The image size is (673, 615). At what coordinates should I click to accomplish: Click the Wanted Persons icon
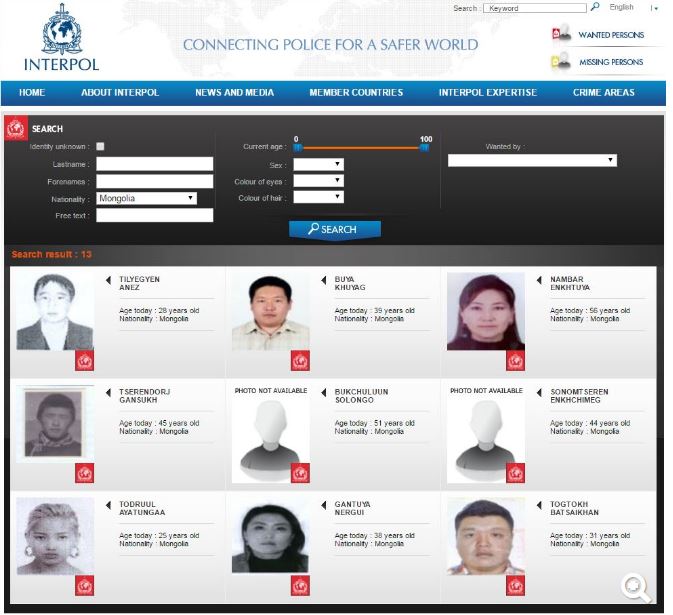[561, 33]
